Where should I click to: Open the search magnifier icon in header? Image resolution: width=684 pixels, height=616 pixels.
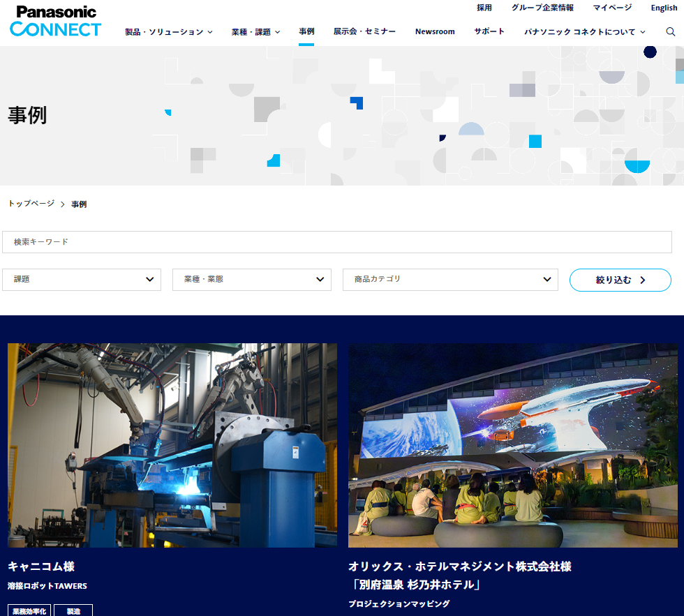pyautogui.click(x=671, y=32)
